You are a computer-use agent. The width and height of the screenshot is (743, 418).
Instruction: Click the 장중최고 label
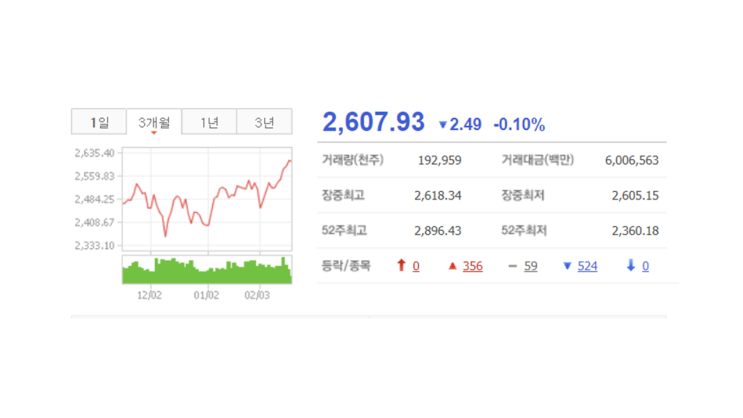pos(343,195)
